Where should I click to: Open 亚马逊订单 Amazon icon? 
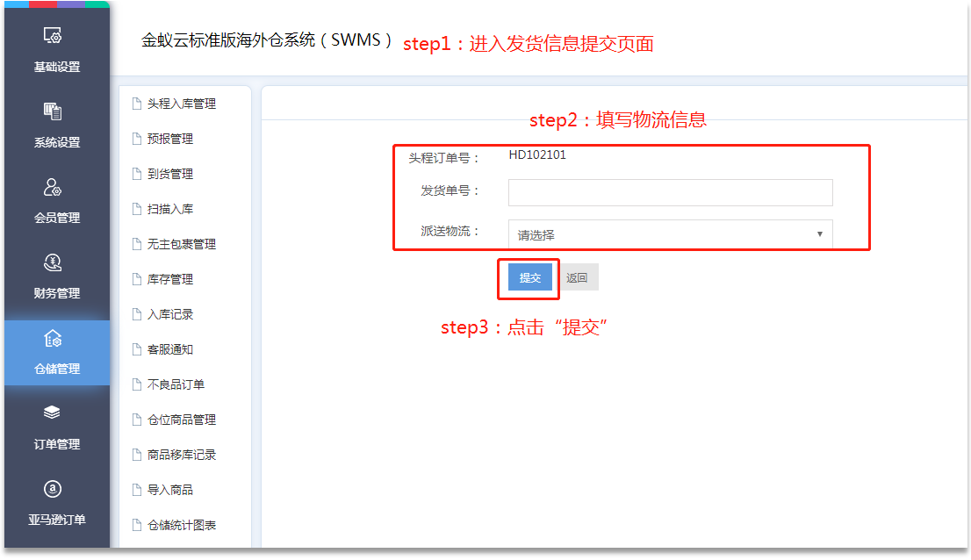click(x=53, y=488)
